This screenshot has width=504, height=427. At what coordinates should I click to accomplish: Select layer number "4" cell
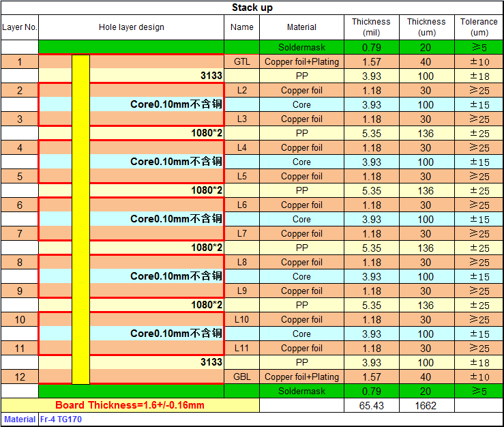tap(20, 147)
